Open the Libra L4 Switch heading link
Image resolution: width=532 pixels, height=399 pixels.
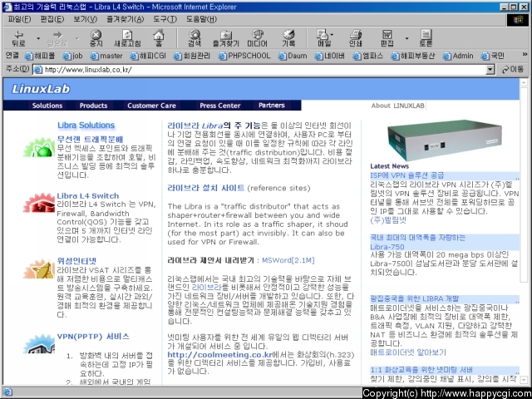tap(88, 196)
